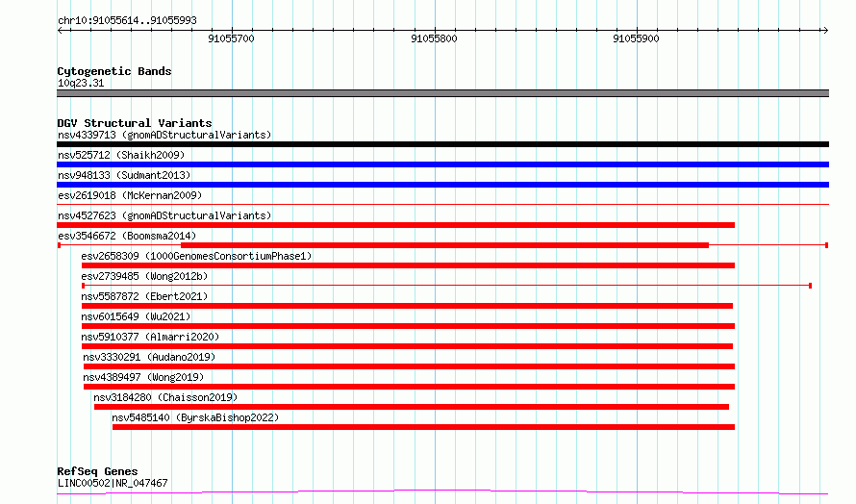Select the red esv2658309 variant bar
This screenshot has width=856, height=504.
click(409, 265)
